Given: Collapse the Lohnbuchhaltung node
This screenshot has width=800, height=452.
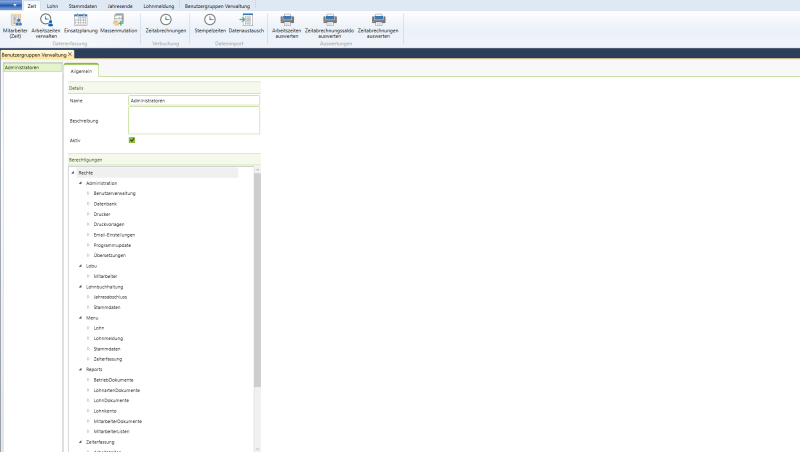Looking at the screenshot, I should (81, 287).
